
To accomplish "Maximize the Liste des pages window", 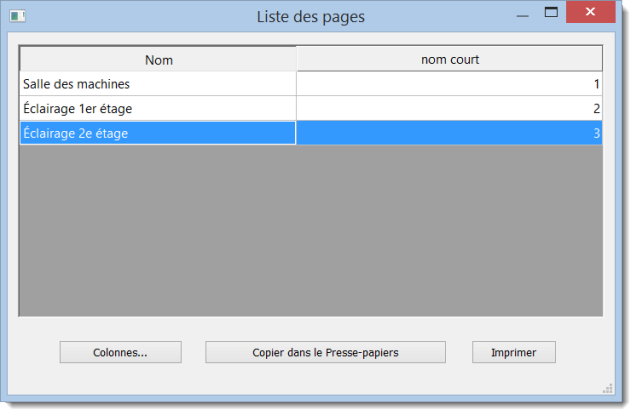I will coord(551,13).
